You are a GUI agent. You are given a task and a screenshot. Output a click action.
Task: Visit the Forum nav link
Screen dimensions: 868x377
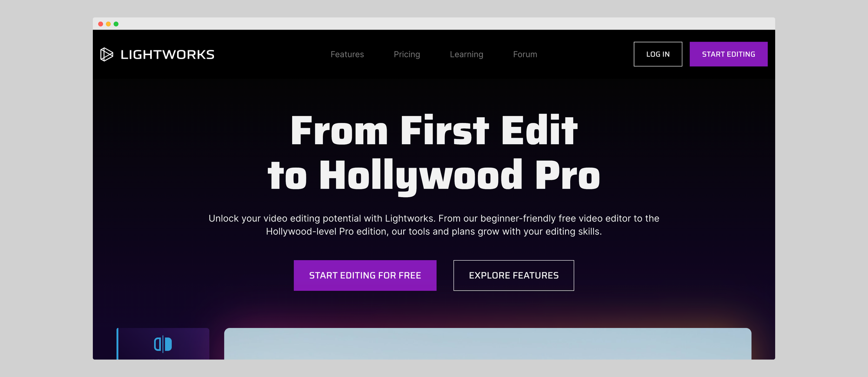pyautogui.click(x=525, y=54)
